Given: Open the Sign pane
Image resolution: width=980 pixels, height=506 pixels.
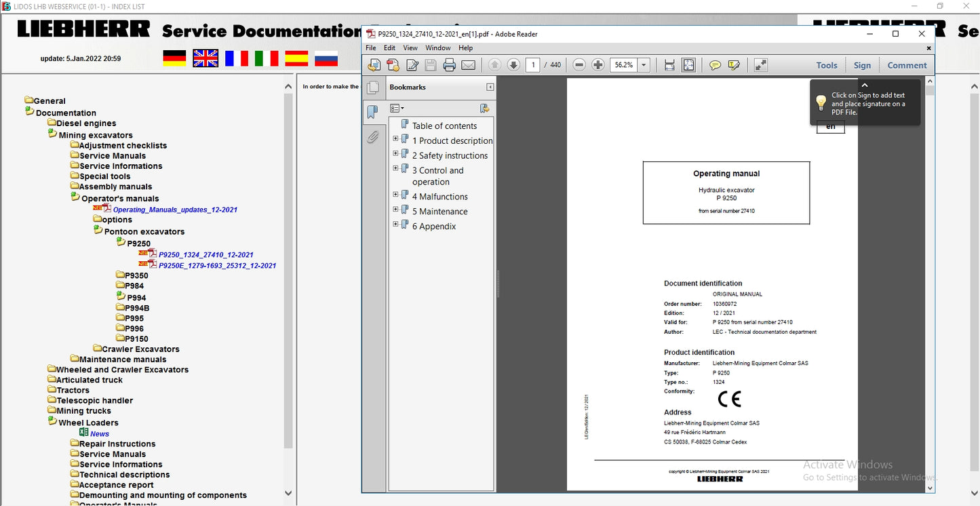Looking at the screenshot, I should click(x=862, y=65).
